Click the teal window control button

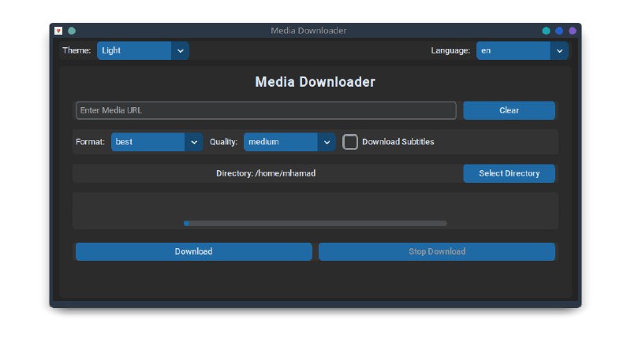pyautogui.click(x=546, y=31)
